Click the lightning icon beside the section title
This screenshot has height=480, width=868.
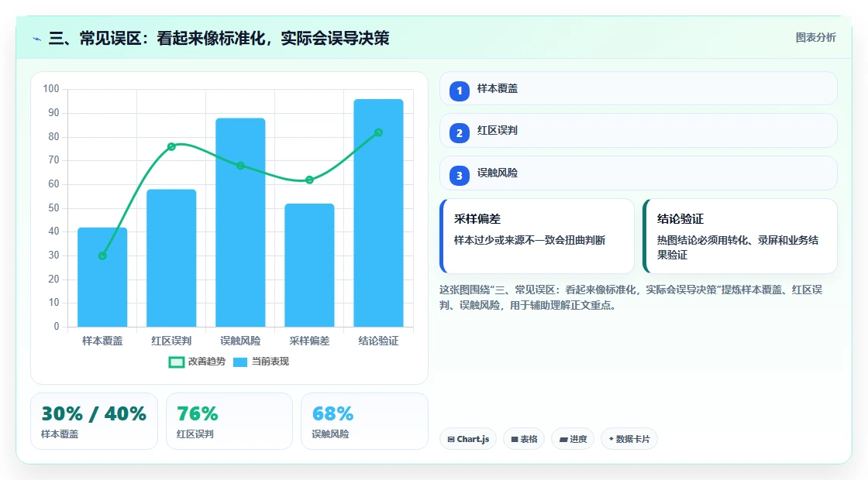[x=37, y=39]
